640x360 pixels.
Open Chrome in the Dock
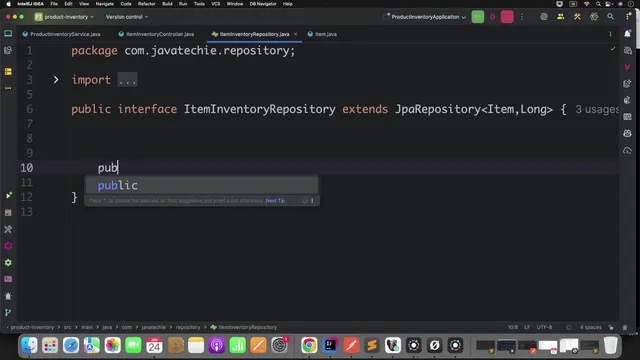309,345
